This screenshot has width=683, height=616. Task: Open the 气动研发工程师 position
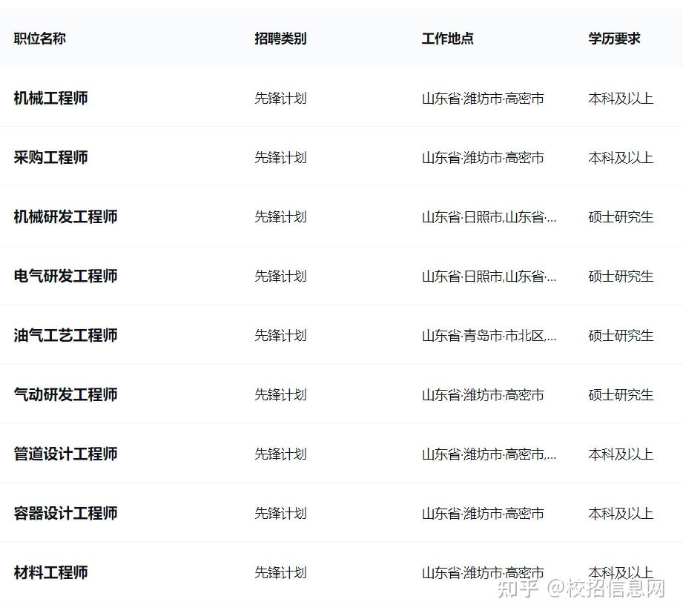[x=65, y=394]
